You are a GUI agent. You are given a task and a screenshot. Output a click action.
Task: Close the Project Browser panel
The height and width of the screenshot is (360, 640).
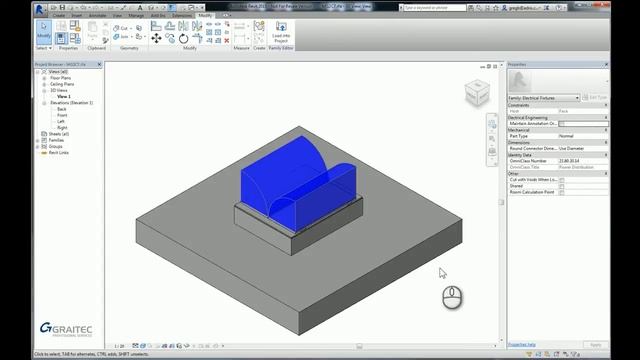(99, 64)
